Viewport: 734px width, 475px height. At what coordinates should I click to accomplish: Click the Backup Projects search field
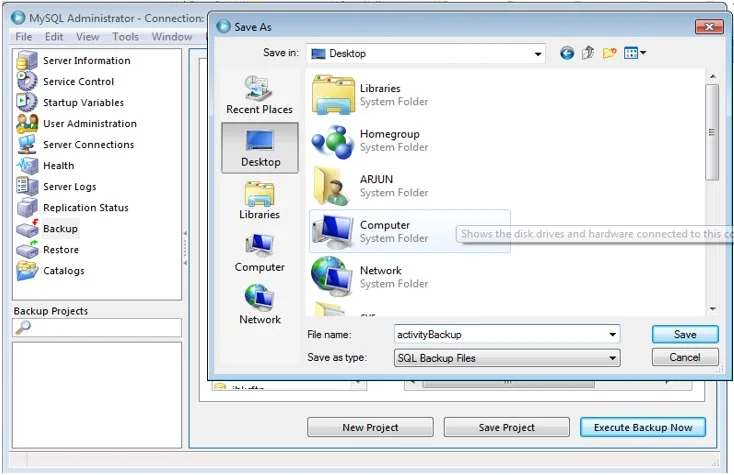[x=97, y=328]
